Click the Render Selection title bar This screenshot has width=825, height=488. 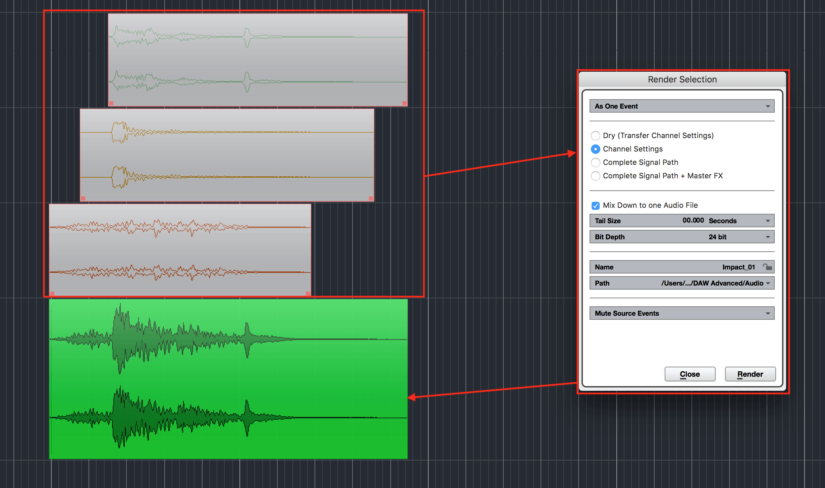[x=682, y=79]
